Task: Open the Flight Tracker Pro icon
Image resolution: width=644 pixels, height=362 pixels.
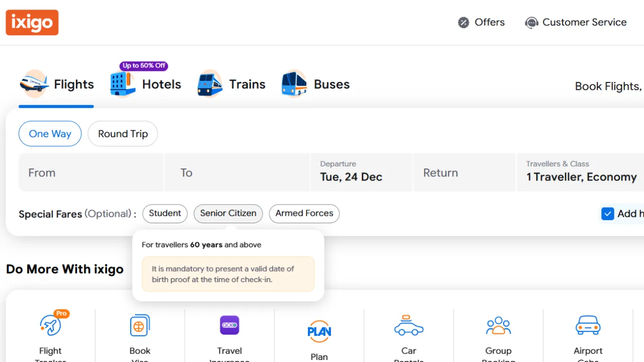Action: point(50,326)
